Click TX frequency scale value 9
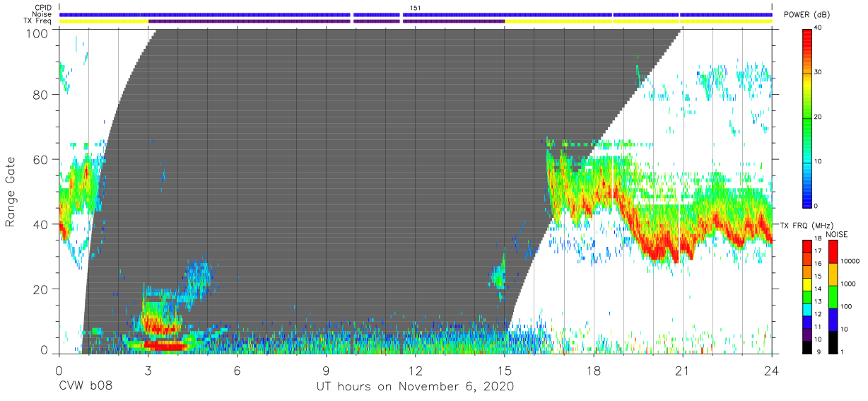Viewport: 868px width, 401px height. point(817,351)
